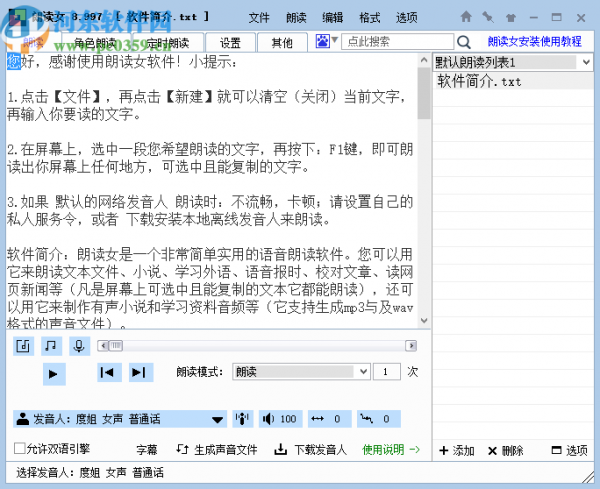
Task: Click 生成声音文件 button
Action: point(217,450)
